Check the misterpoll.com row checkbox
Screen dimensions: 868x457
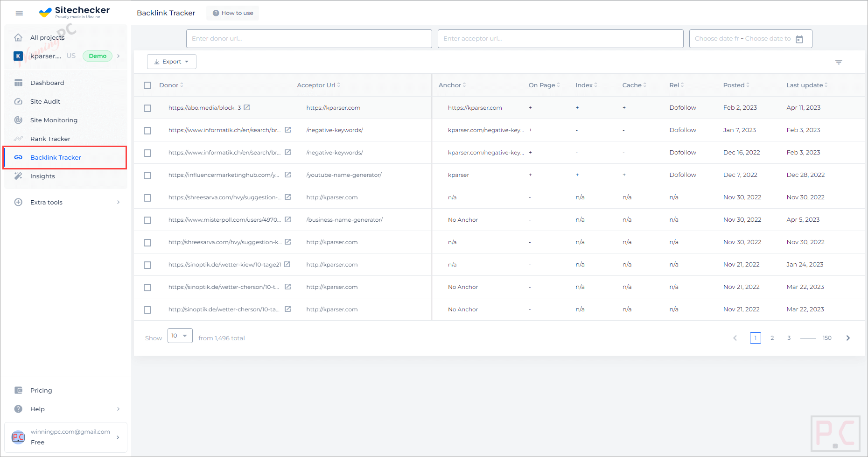pyautogui.click(x=147, y=220)
